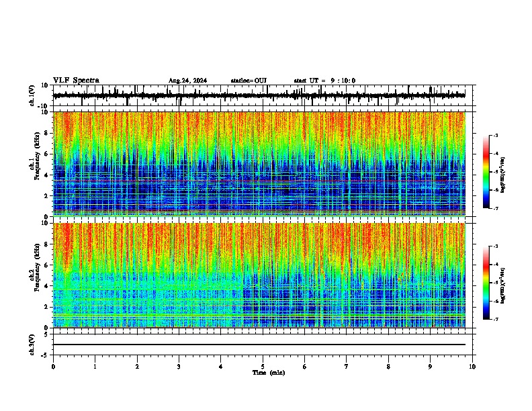Click the "ch.3(V)" axis label
This screenshot has width=532, height=411.
pyautogui.click(x=32, y=345)
